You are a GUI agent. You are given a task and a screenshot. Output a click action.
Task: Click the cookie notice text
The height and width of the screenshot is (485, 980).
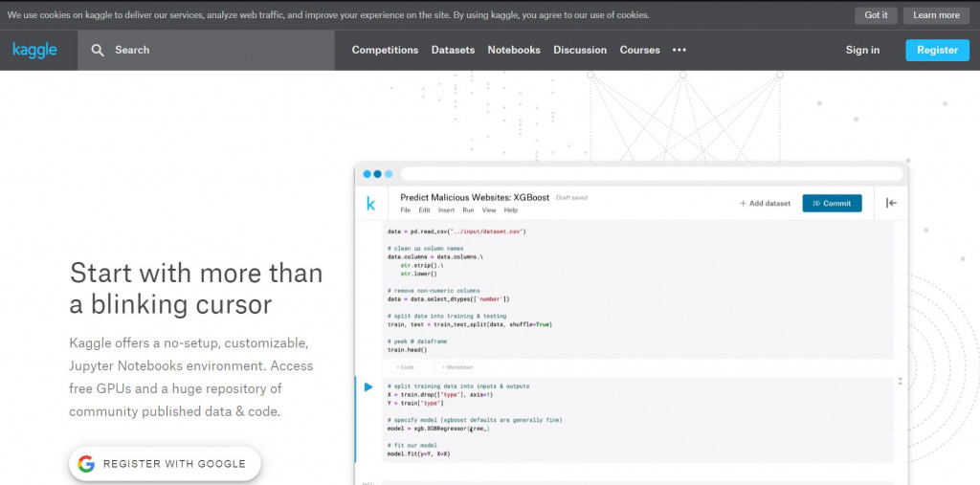click(328, 15)
